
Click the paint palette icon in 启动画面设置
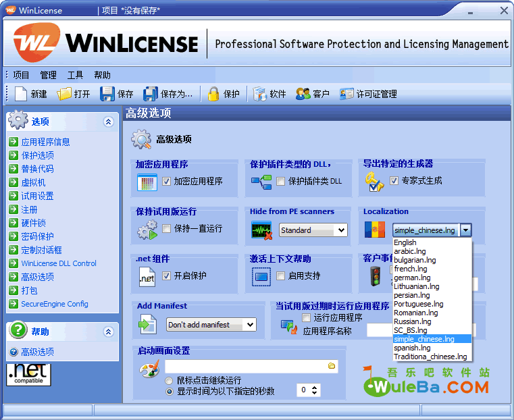[x=149, y=369]
